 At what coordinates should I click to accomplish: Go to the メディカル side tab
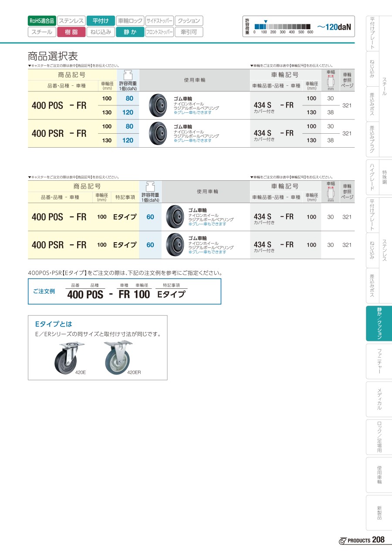point(379,399)
